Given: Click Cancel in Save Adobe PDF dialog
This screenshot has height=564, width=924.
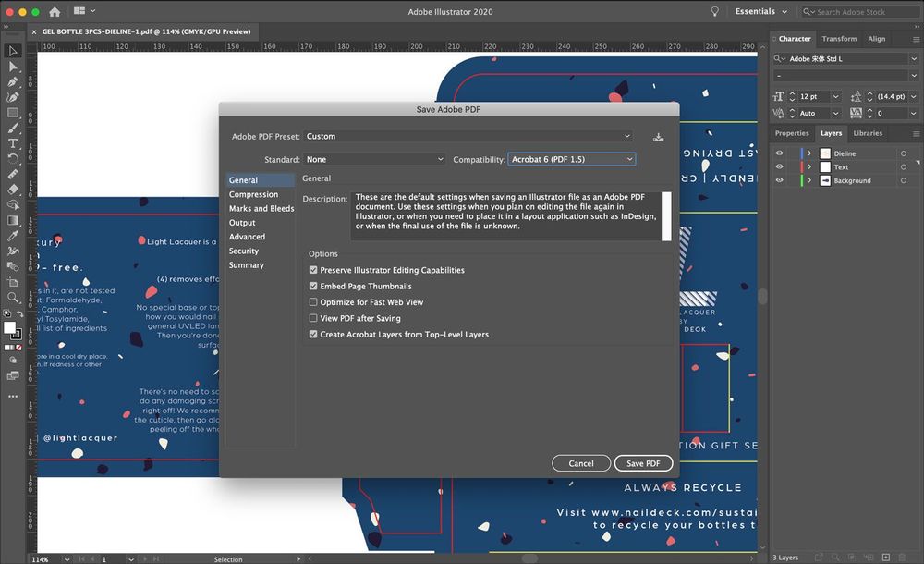Looking at the screenshot, I should (x=581, y=463).
